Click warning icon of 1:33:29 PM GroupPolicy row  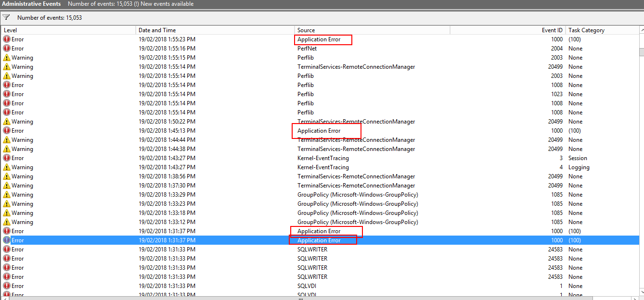coord(7,195)
